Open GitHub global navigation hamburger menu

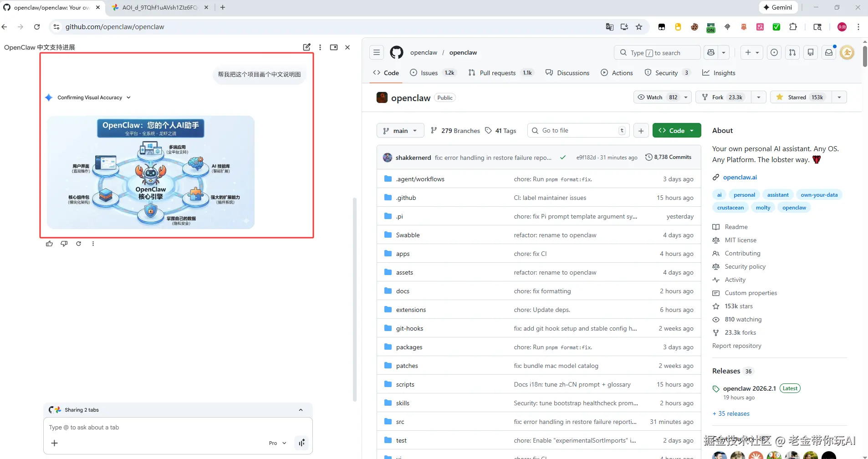(x=377, y=52)
